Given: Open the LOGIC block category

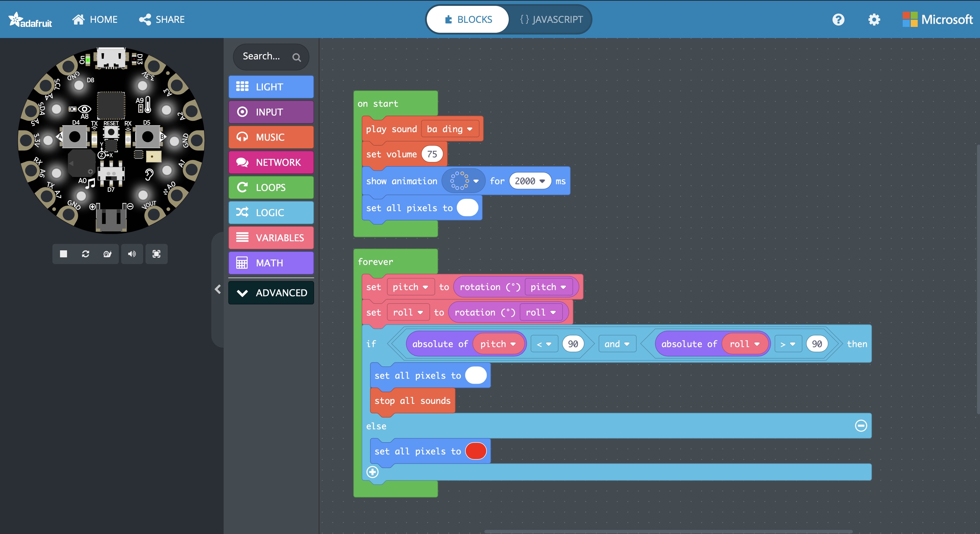Looking at the screenshot, I should tap(271, 213).
